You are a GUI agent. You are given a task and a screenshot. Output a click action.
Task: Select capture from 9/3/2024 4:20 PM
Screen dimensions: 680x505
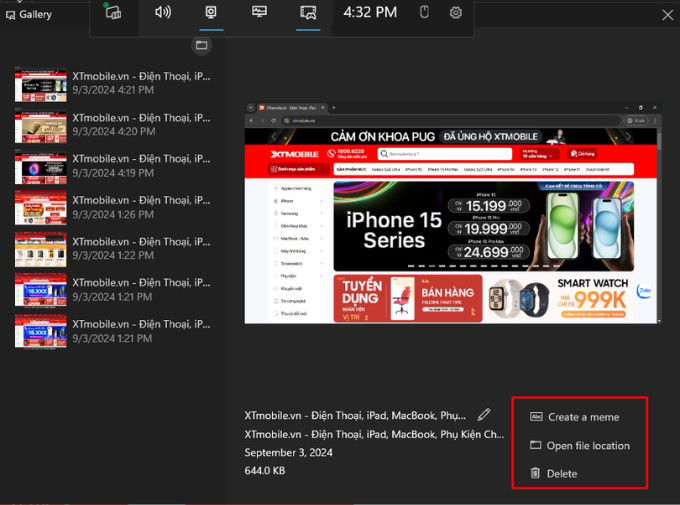coord(113,125)
